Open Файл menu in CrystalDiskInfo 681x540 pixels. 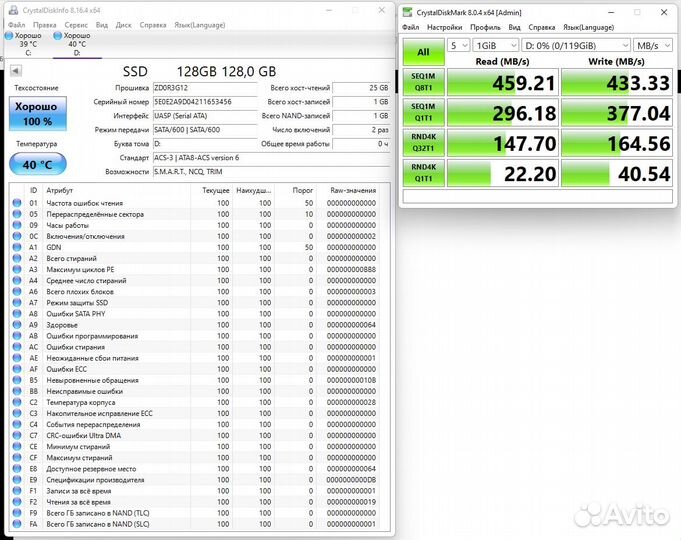click(17, 25)
